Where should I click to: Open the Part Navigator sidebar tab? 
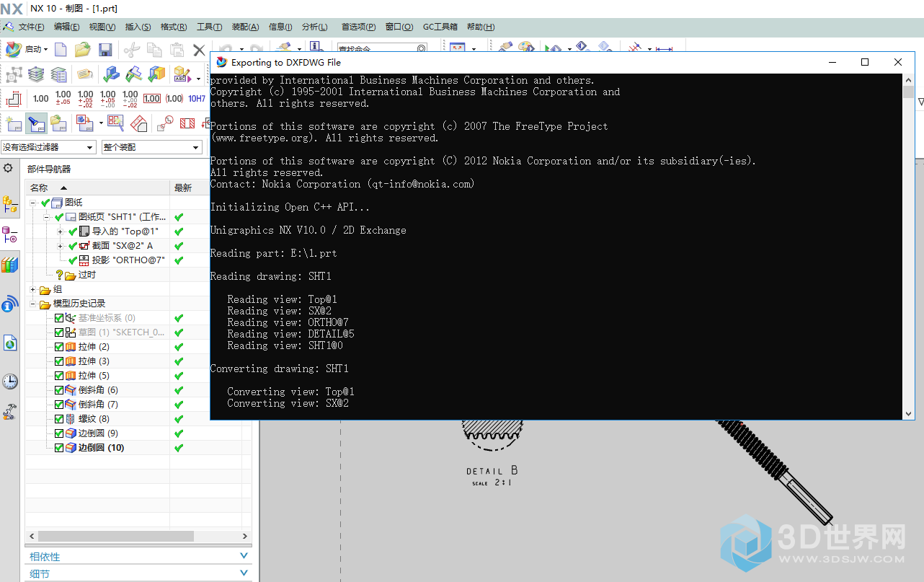(10, 235)
